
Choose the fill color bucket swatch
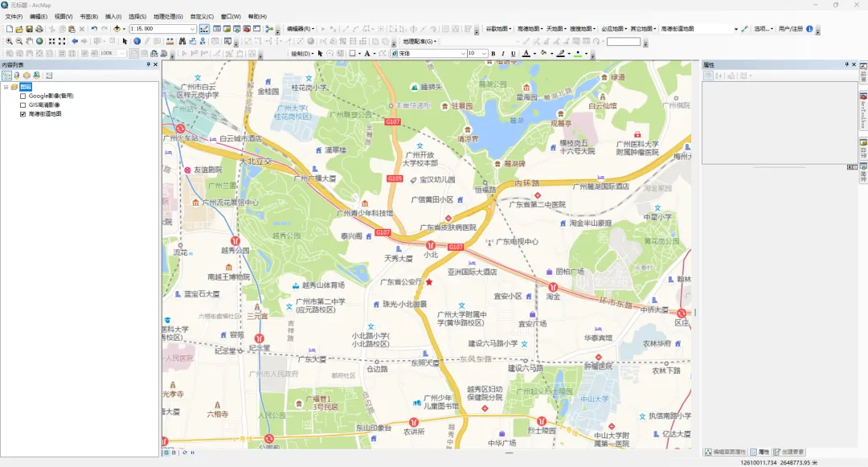pyautogui.click(x=543, y=54)
